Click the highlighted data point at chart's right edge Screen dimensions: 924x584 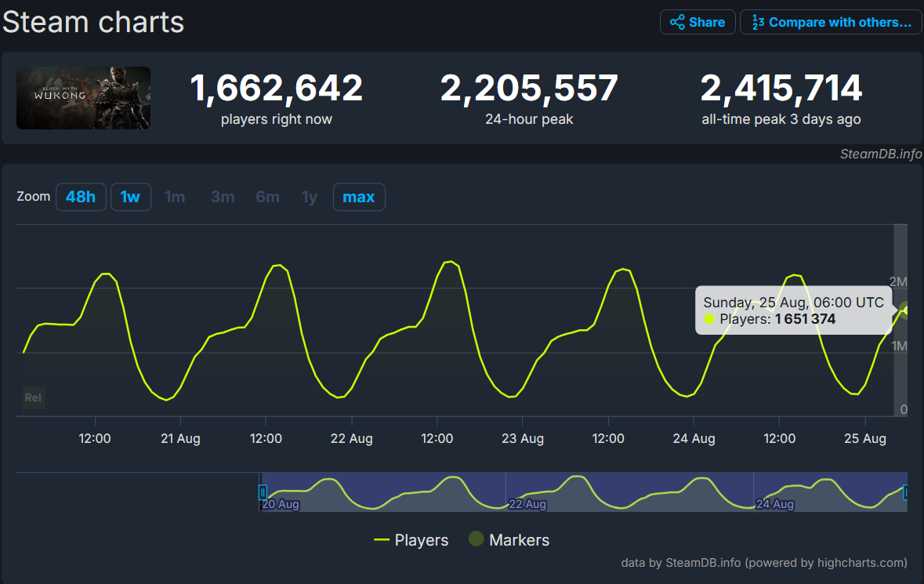(x=908, y=310)
